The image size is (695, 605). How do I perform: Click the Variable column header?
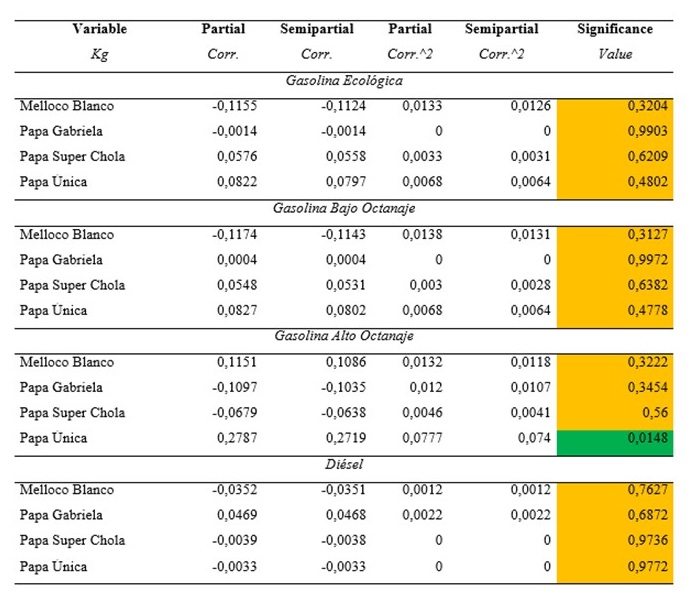[x=99, y=29]
